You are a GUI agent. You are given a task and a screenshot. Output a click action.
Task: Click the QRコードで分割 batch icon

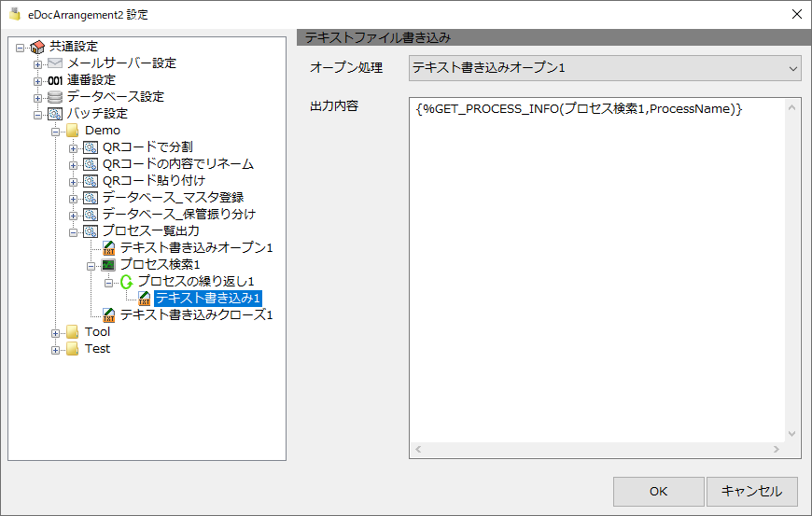coord(91,147)
